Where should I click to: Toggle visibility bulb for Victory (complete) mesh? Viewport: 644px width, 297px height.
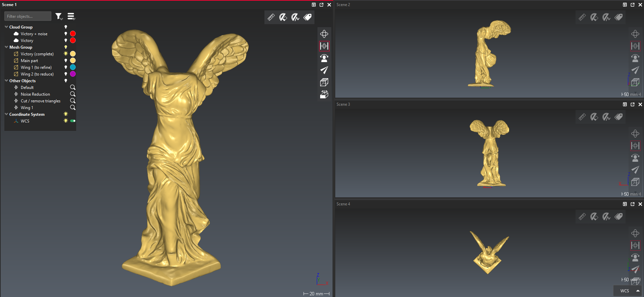(x=66, y=54)
